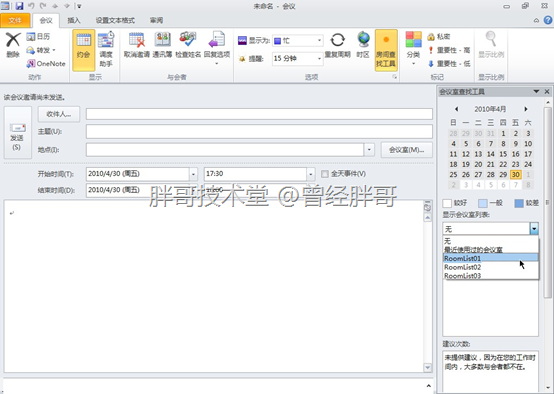
Task: Switch to the Review (审阅) tab
Action: point(156,20)
